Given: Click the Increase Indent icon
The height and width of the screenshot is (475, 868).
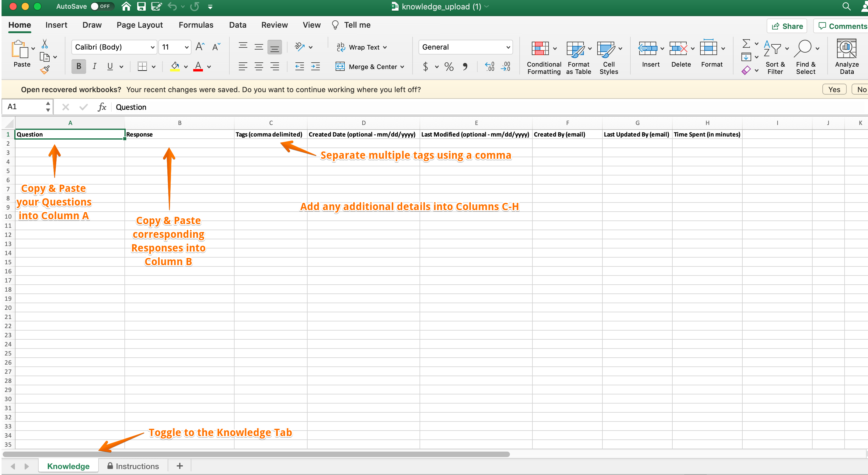Looking at the screenshot, I should coord(315,67).
